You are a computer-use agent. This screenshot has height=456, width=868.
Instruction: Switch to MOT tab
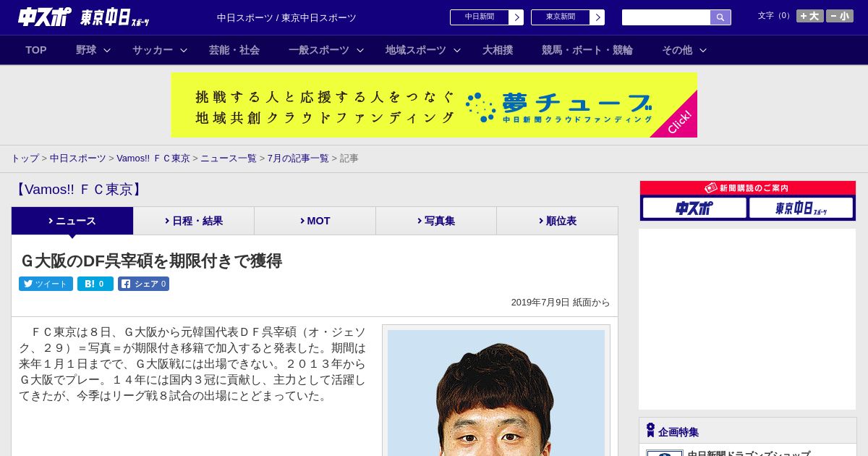pyautogui.click(x=315, y=221)
